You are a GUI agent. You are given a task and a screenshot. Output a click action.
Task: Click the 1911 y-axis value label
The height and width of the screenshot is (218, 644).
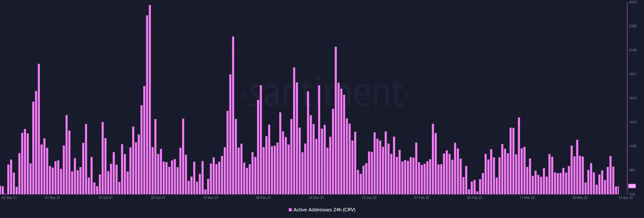coord(633,74)
